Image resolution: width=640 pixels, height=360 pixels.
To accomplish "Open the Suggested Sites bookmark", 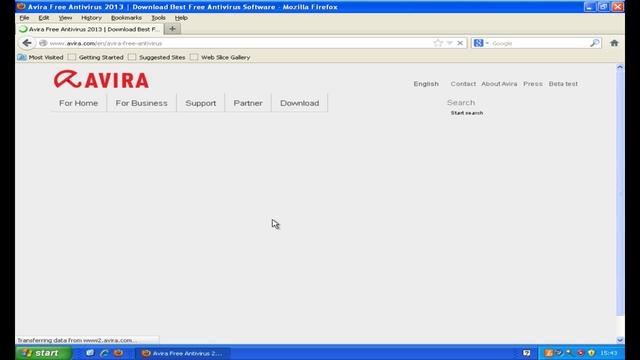I will click(x=157, y=57).
